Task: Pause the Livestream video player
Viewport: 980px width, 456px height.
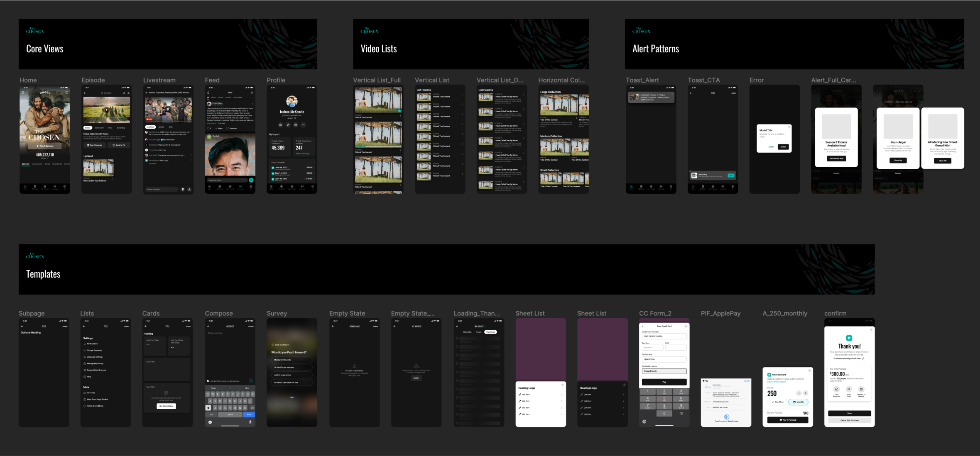Action: [x=168, y=110]
